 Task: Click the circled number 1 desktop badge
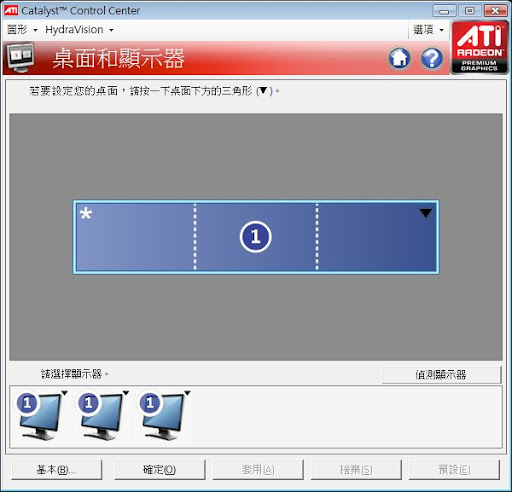click(x=256, y=237)
